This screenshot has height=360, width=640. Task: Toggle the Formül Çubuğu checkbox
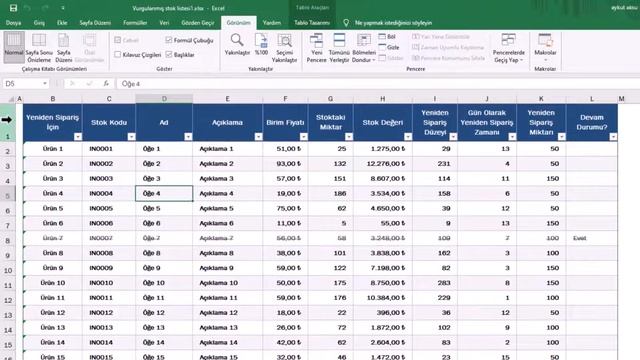(x=169, y=40)
